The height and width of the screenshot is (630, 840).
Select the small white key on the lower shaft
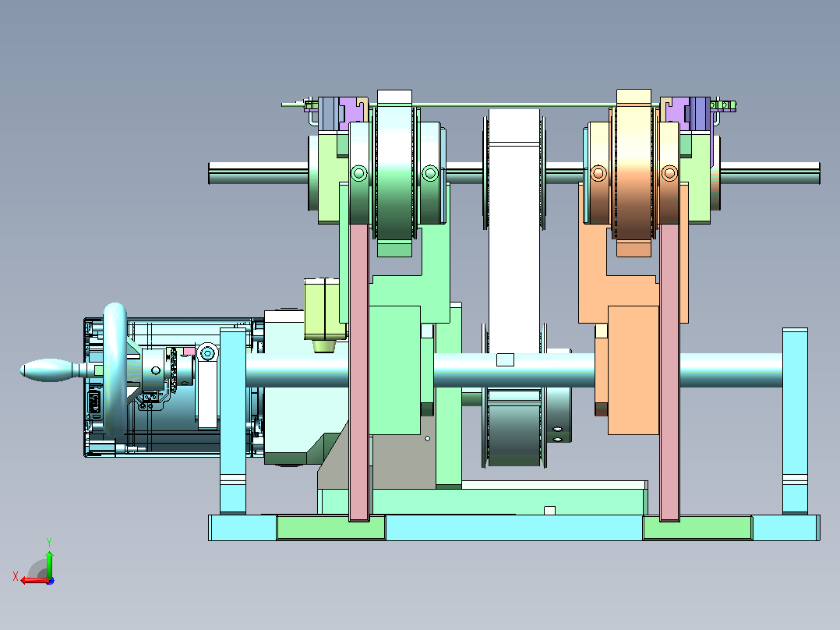point(505,359)
